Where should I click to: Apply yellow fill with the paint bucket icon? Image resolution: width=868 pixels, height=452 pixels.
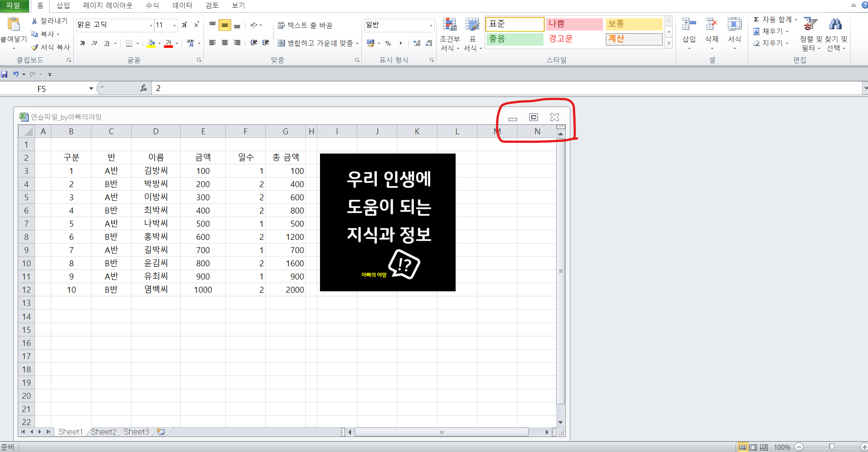[x=151, y=43]
